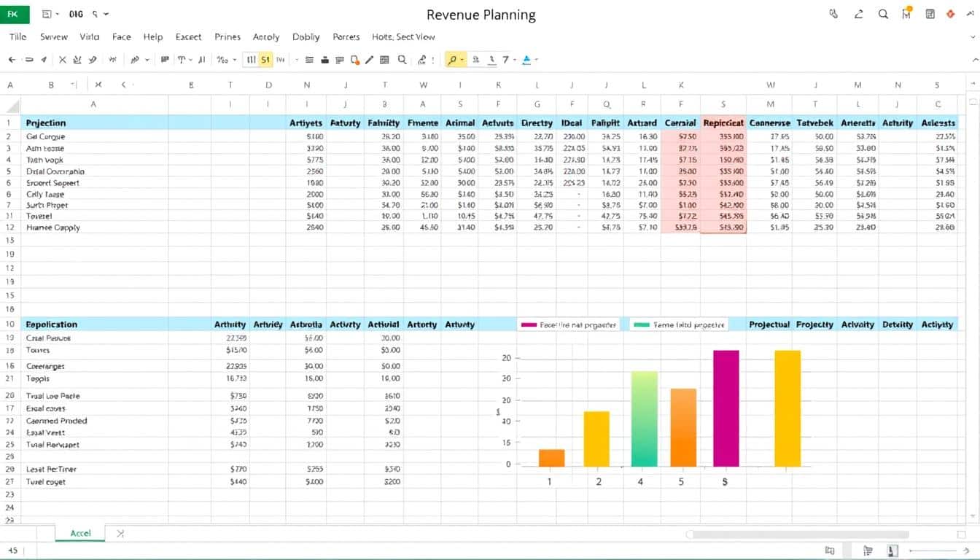Click the table grid icon in the toolbar

pyautogui.click(x=384, y=60)
